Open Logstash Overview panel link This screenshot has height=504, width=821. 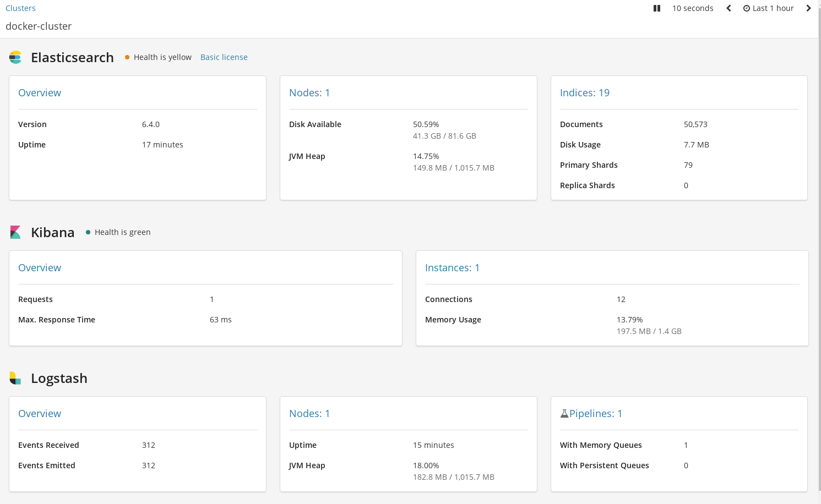point(40,414)
